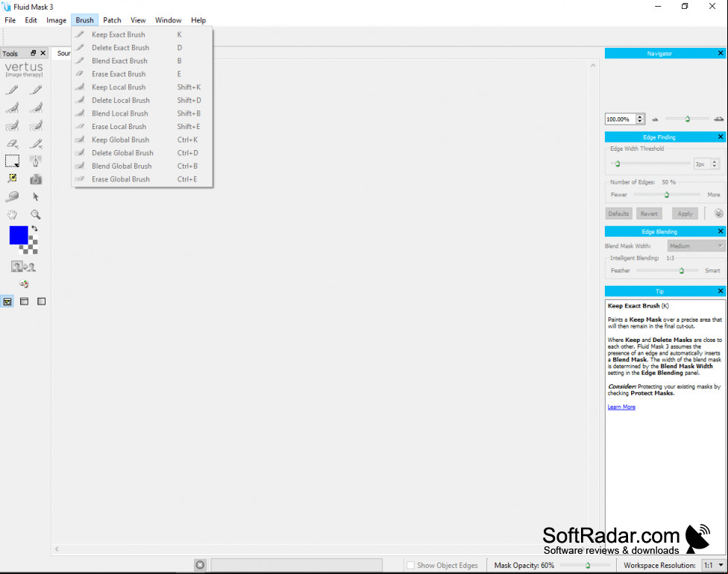
Task: Click the Navigator zoom percentage stepper arrows
Action: coord(640,119)
